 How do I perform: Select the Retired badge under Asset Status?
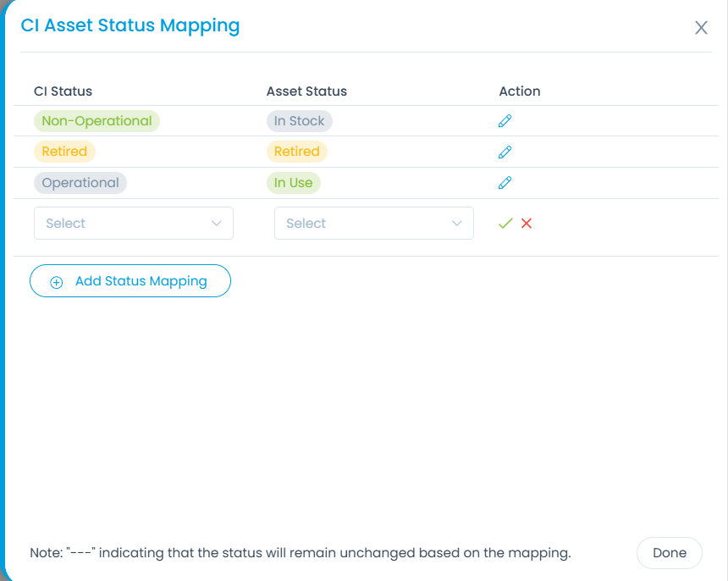point(296,152)
